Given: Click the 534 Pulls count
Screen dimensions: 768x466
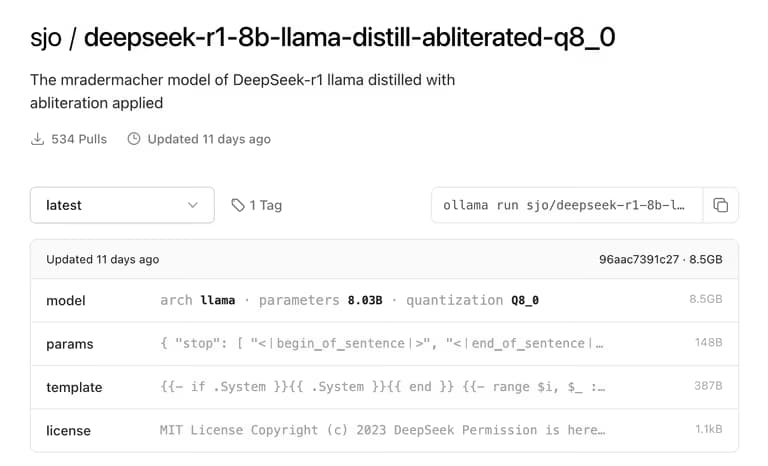Looking at the screenshot, I should point(79,139).
